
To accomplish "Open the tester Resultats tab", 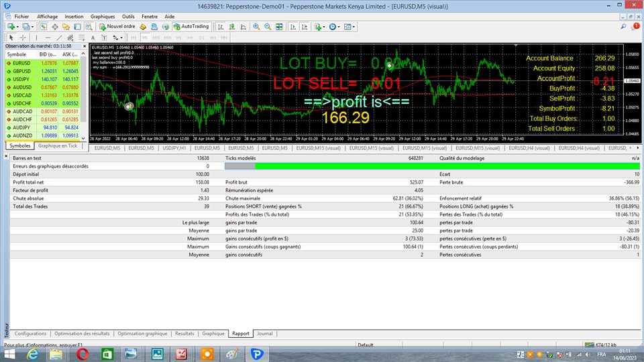I will (x=184, y=334).
